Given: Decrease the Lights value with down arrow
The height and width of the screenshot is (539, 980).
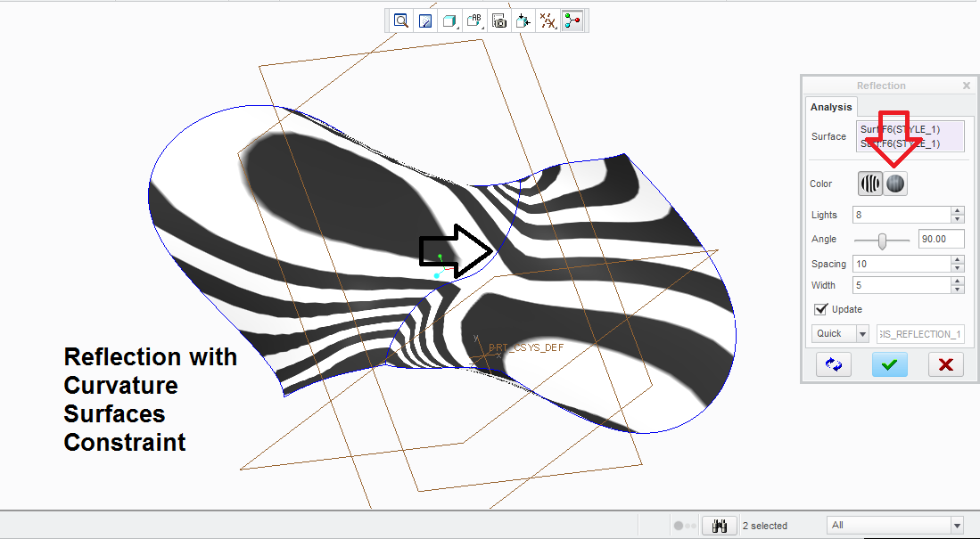Looking at the screenshot, I should click(x=958, y=219).
